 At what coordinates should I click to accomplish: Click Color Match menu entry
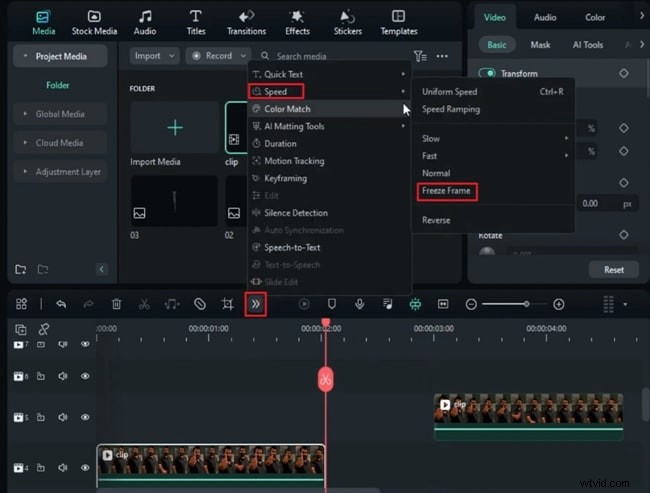pos(330,109)
